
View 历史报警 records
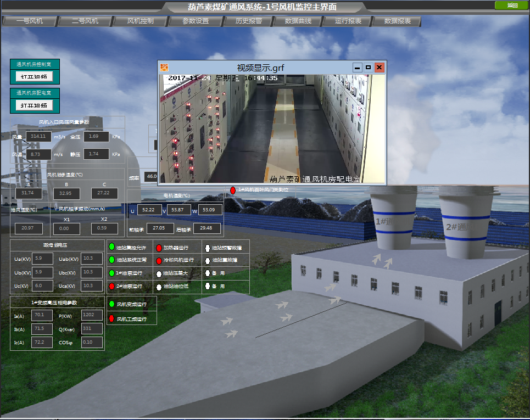click(249, 21)
